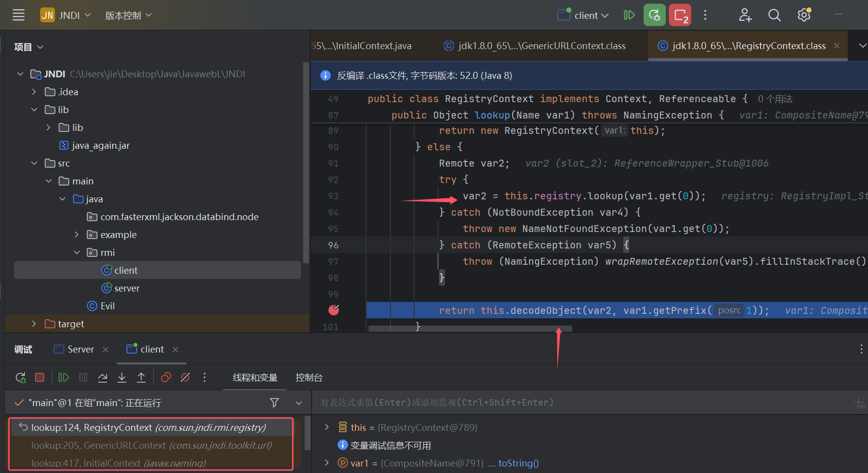Click the 0 个用法 usages hint

(775, 99)
